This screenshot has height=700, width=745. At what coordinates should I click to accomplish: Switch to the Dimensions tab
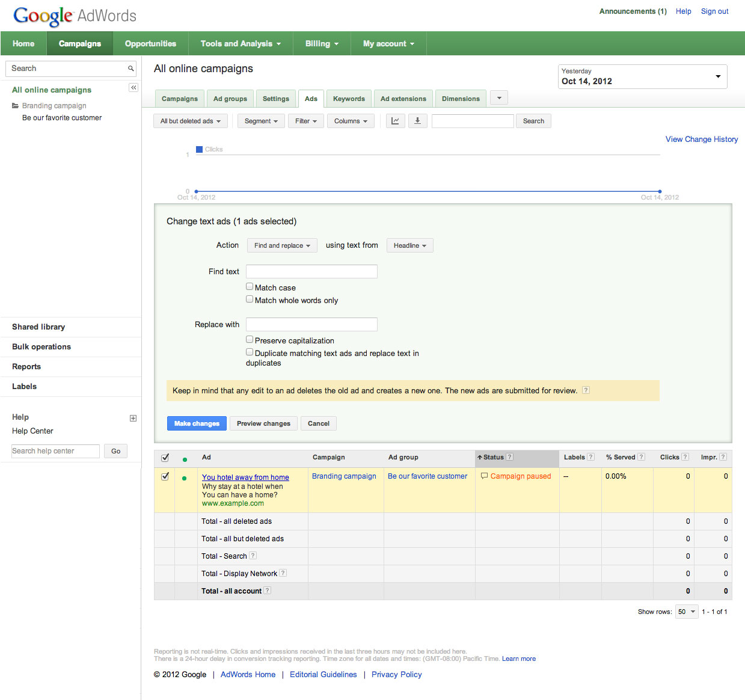click(461, 99)
